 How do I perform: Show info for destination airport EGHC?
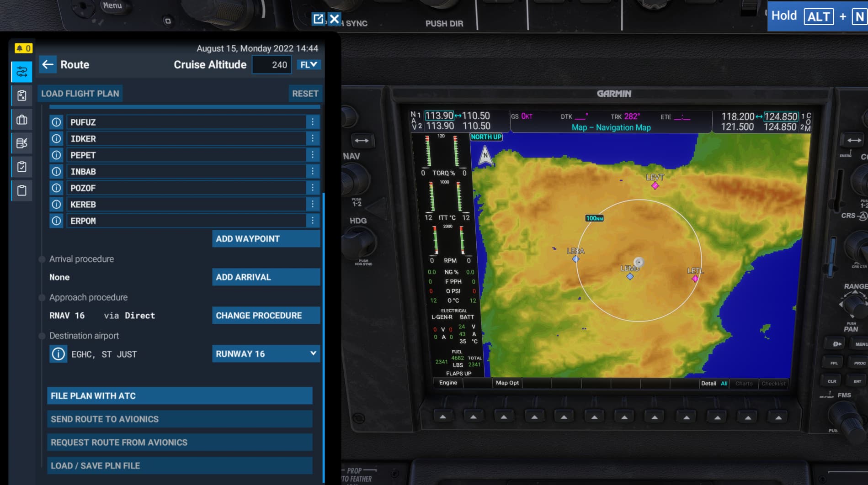click(58, 354)
